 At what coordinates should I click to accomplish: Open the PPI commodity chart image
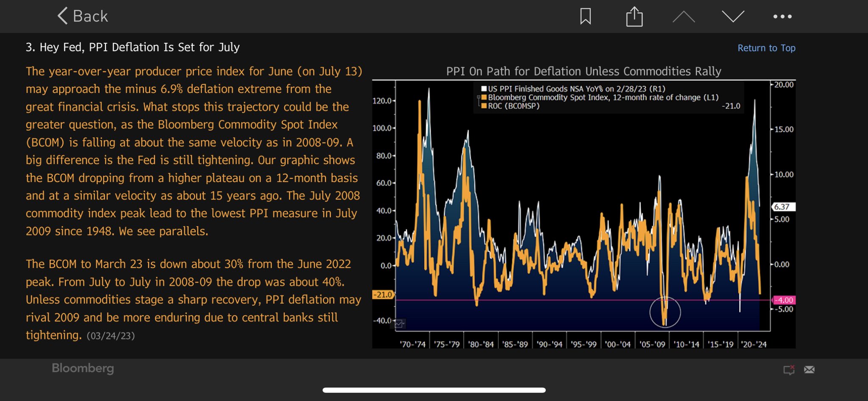pos(584,214)
